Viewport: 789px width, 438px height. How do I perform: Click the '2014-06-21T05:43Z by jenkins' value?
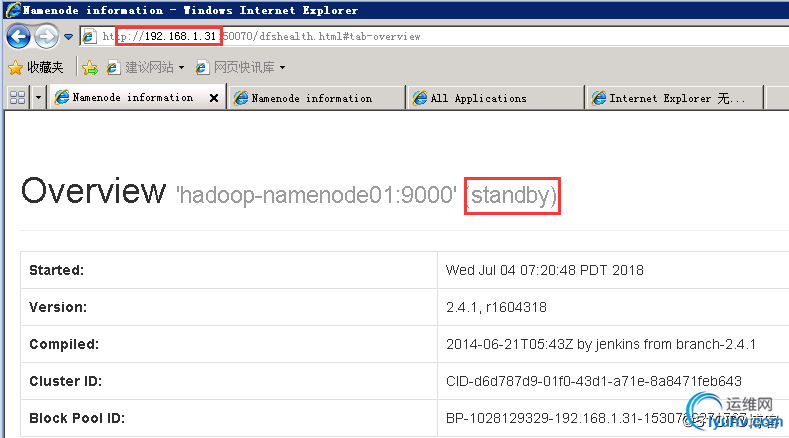(601, 344)
